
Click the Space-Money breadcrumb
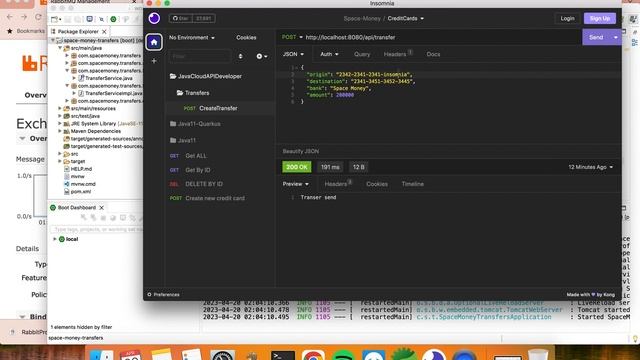point(362,18)
